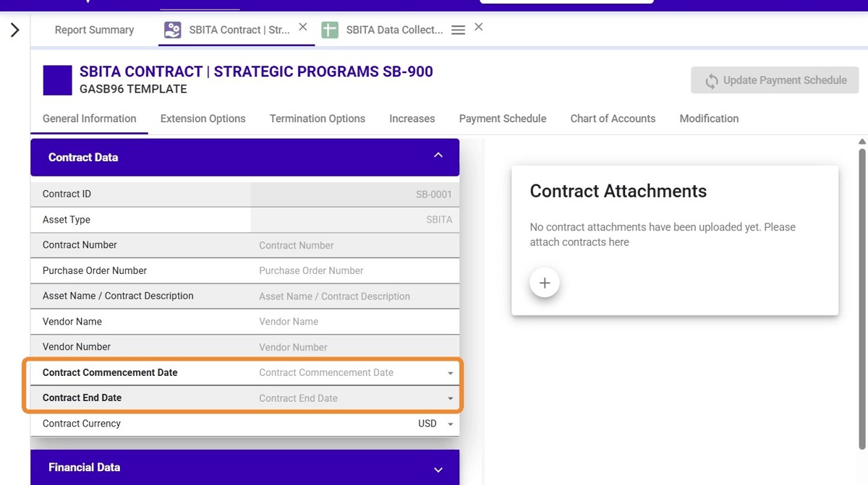Screen dimensions: 868x485
Task: Click the Contract Number input field
Action: point(354,246)
